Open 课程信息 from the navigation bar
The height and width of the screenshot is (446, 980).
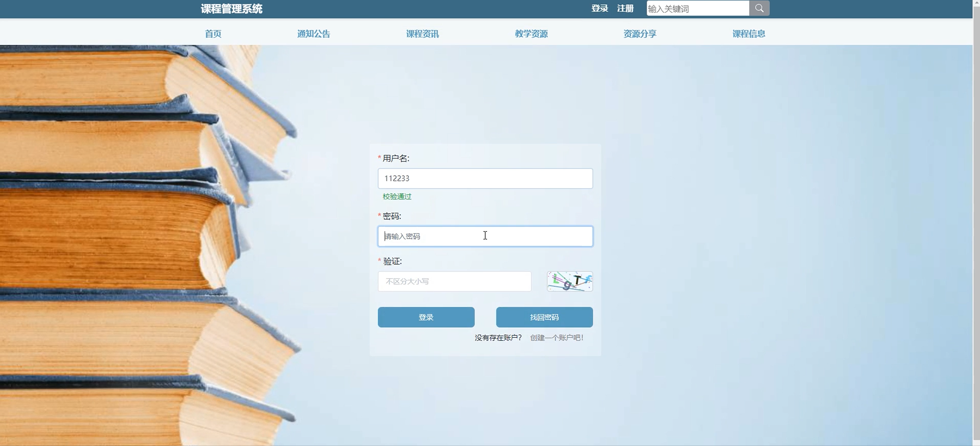(748, 34)
